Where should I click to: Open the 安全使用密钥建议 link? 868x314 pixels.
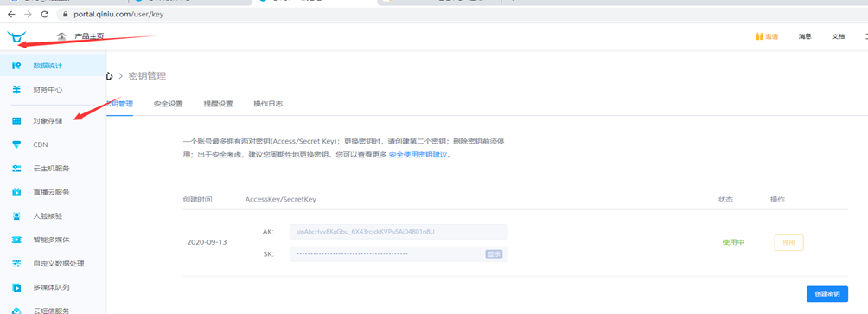(418, 155)
